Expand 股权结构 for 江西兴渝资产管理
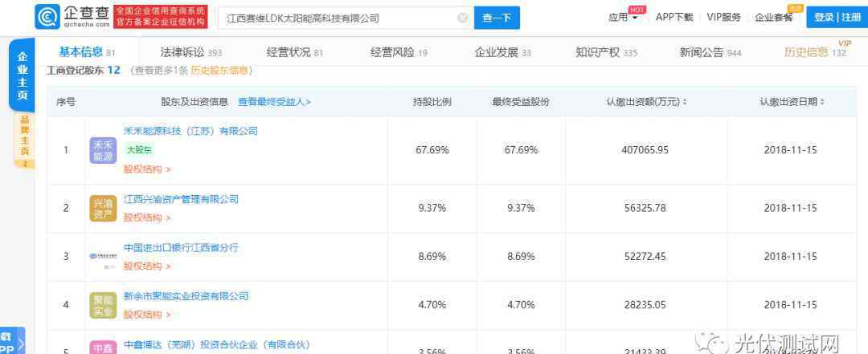Viewport: 868px width, 354px height. coord(147,218)
